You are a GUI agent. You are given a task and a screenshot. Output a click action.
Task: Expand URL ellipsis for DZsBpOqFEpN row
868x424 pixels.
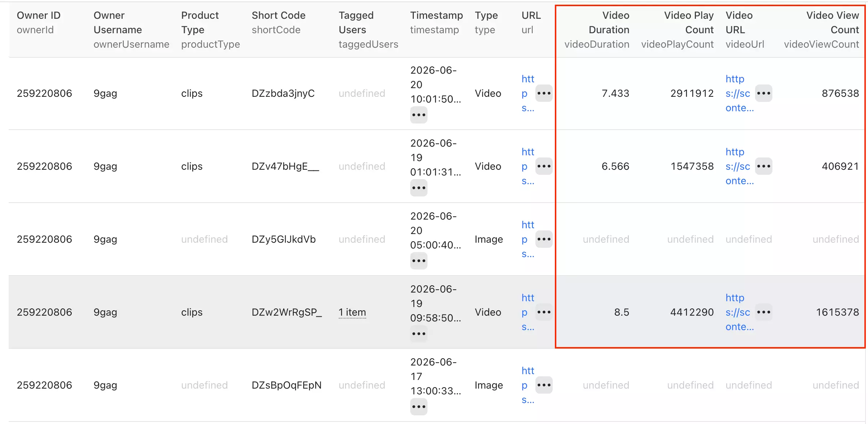pos(544,385)
